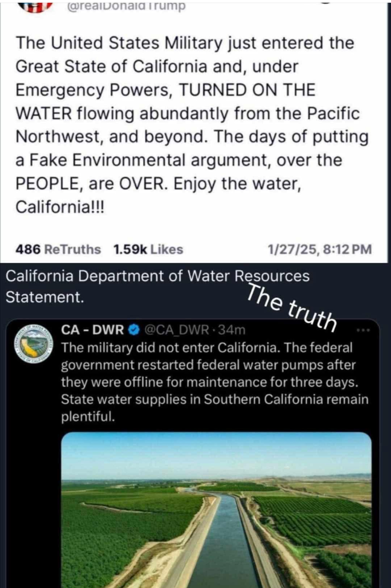391x588 pixels.
Task: Click the word "California!!!" ending Trump's post
Action: (x=60, y=207)
